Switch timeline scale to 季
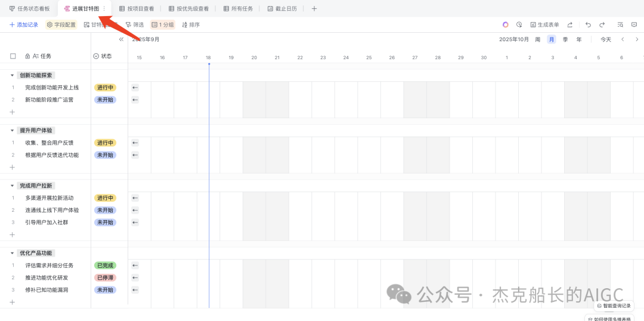This screenshot has width=644, height=321. 565,39
